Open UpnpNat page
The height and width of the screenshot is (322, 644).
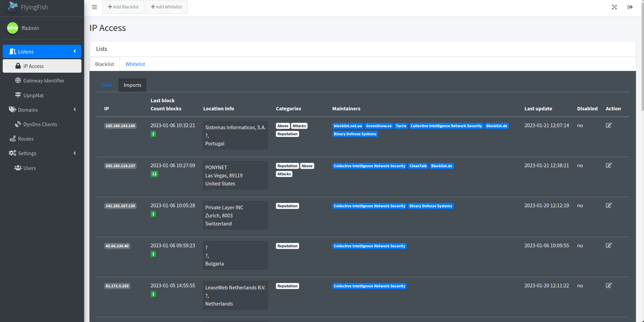pyautogui.click(x=42, y=95)
